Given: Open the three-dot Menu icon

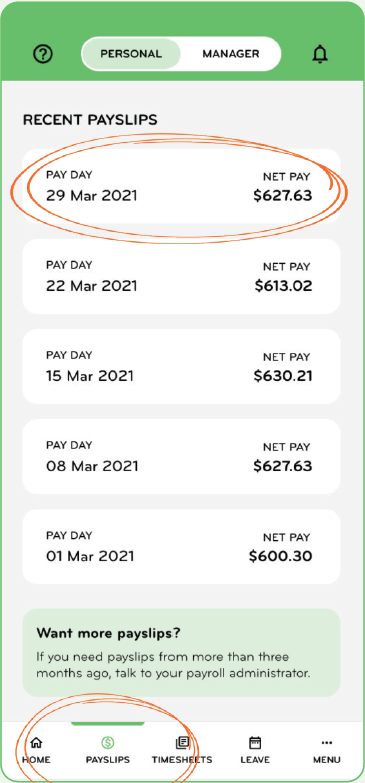Looking at the screenshot, I should click(327, 743).
